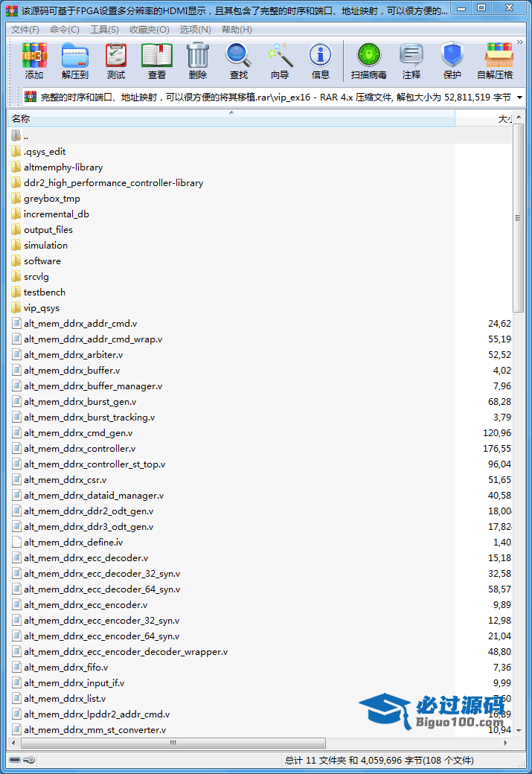Image resolution: width=532 pixels, height=774 pixels.
Task: Open the 注释 (Comment) tool
Action: click(x=411, y=61)
